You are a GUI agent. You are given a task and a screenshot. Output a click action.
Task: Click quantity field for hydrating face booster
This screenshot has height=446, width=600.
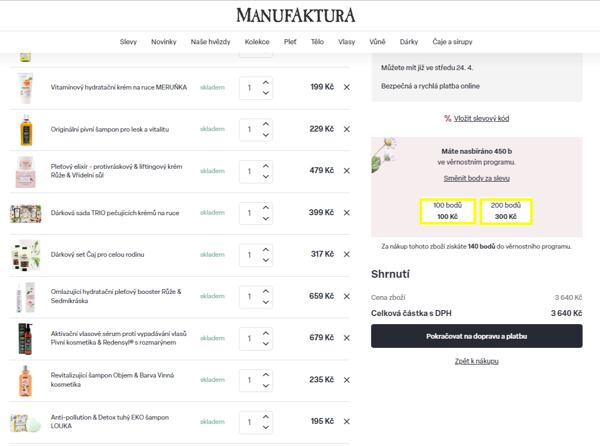(x=249, y=296)
